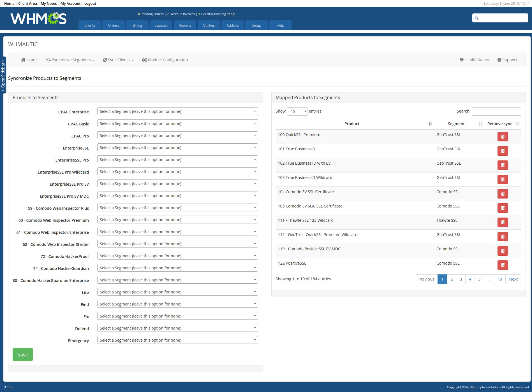
Task: Choose a segment for 72 - Comodo HackerProof
Action: (x=177, y=256)
